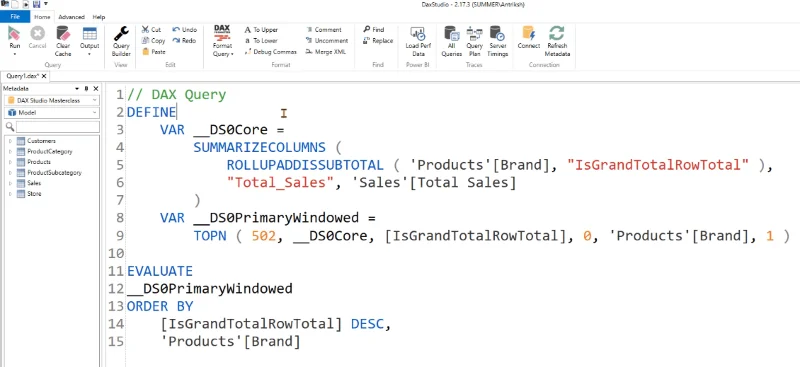Refresh Metadata for the model
This screenshot has width=800, height=367.
click(557, 42)
